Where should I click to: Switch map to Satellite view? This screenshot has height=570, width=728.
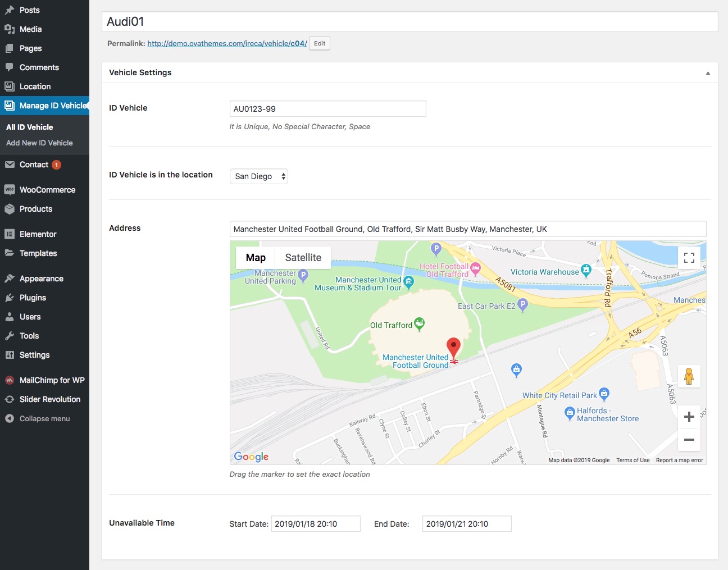[303, 258]
